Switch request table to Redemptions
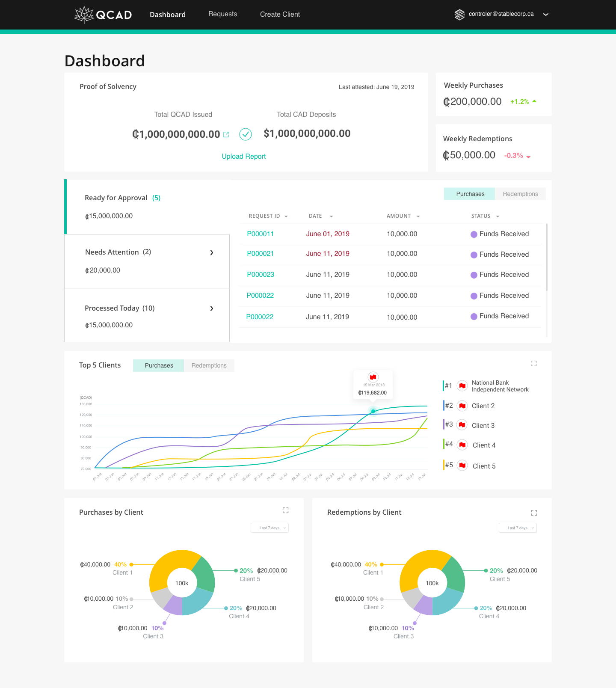616x688 pixels. 520,194
